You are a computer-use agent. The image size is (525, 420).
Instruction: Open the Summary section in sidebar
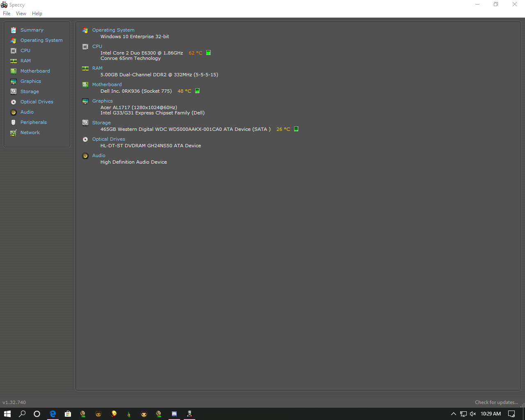(x=32, y=30)
